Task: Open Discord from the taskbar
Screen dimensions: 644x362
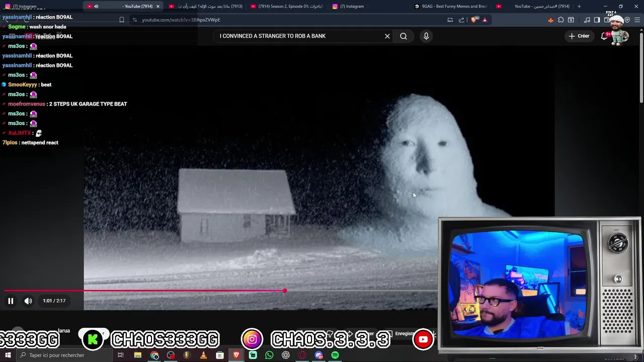Action: [318, 355]
